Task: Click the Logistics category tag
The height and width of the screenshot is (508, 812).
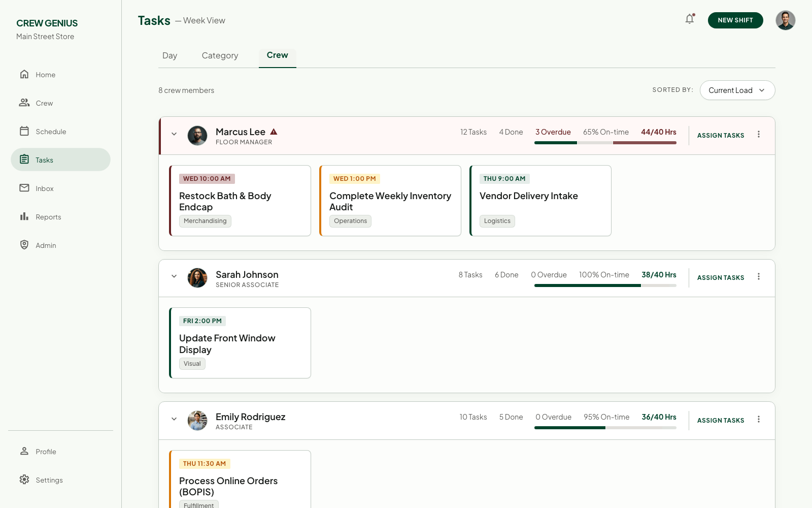Action: (497, 221)
